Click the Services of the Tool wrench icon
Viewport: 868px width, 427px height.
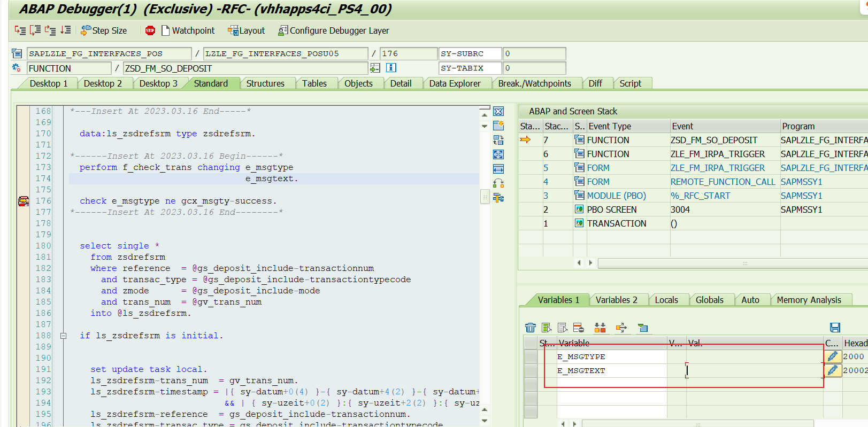tap(498, 198)
